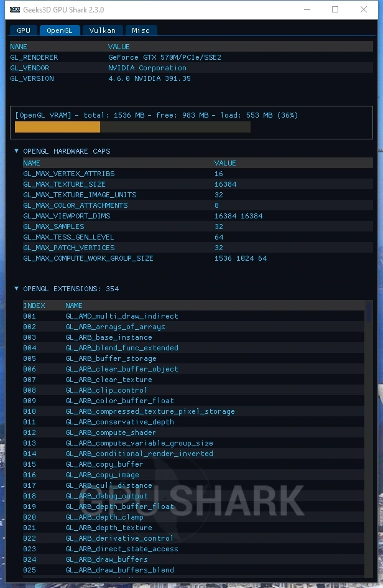Screen dimensions: 383x588
Task: Click the OpenGL VRAM usage bar
Action: [132, 127]
